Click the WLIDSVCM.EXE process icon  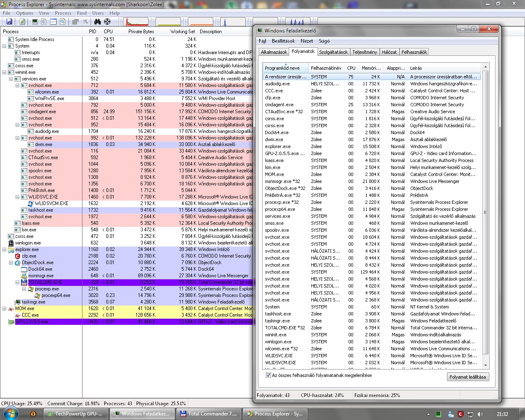[x=31, y=203]
